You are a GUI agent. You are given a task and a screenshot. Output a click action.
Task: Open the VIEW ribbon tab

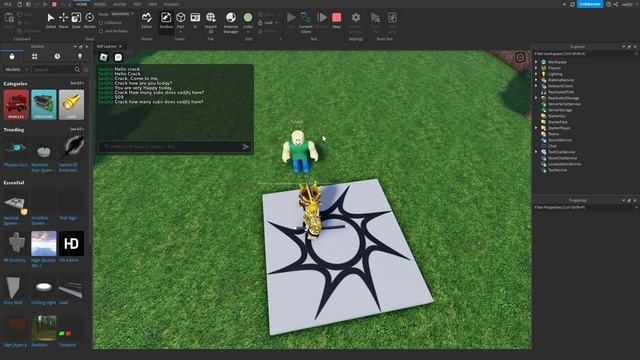[x=153, y=4]
